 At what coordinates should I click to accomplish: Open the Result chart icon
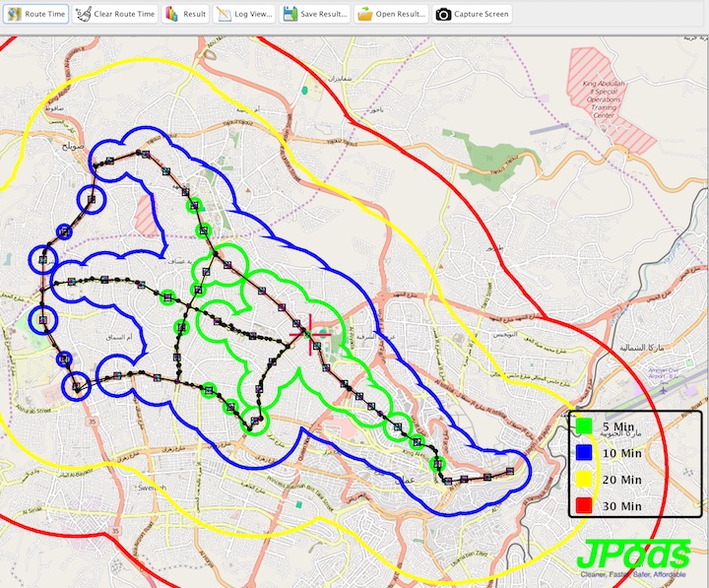172,15
